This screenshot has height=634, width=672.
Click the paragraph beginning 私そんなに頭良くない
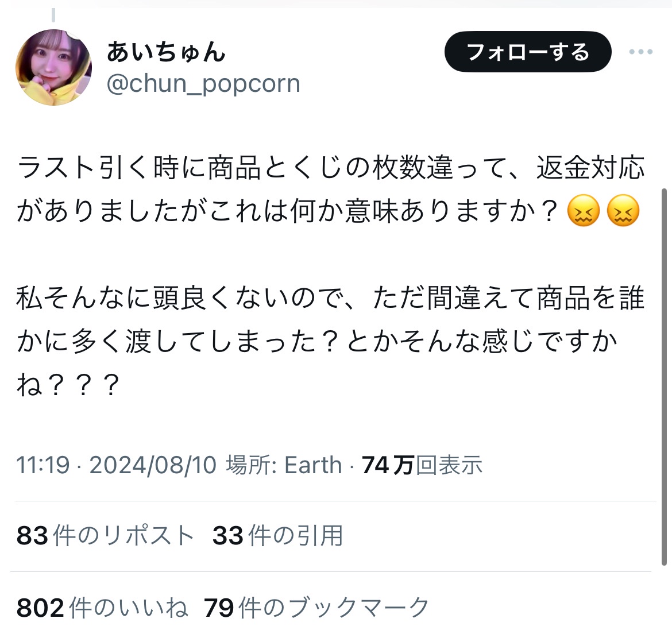[330, 342]
